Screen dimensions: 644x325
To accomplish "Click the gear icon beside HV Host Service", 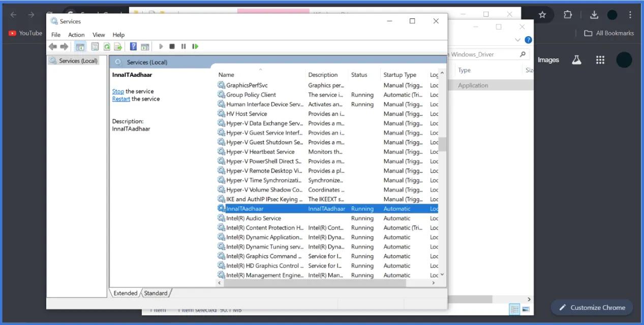I will (x=221, y=113).
